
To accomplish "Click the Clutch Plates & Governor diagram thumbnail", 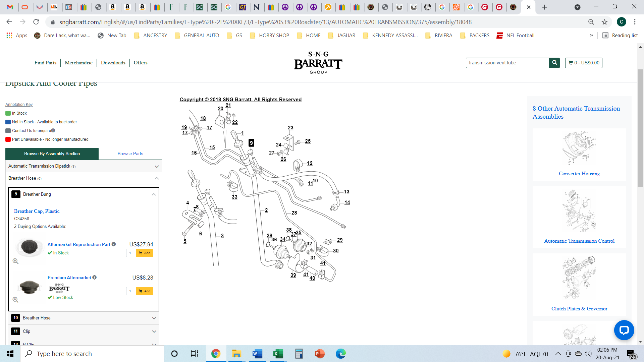I will tap(579, 278).
